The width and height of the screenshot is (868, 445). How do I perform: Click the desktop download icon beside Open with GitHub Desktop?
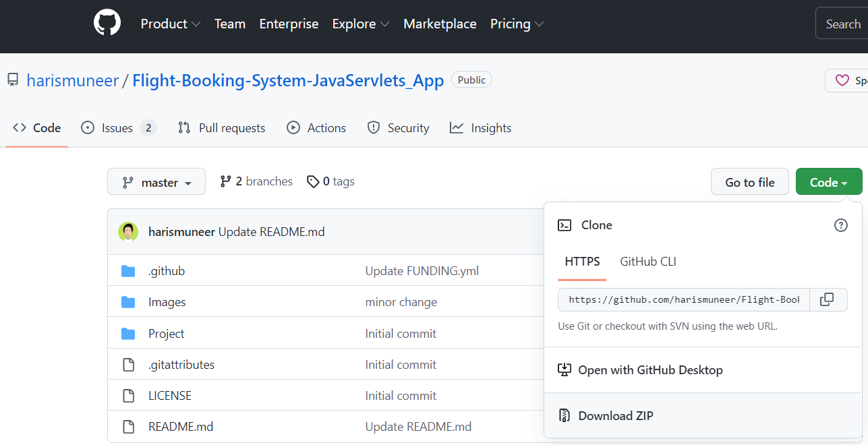(565, 370)
